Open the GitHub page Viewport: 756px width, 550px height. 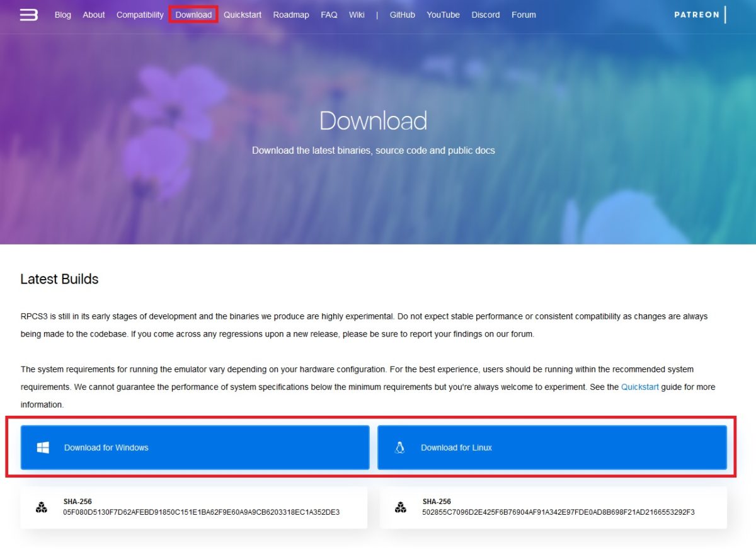click(x=402, y=14)
